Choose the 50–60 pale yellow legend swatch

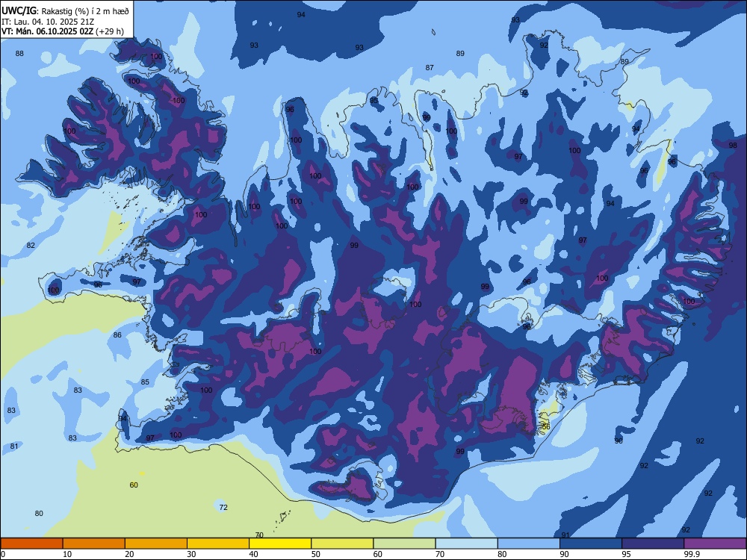(x=343, y=544)
